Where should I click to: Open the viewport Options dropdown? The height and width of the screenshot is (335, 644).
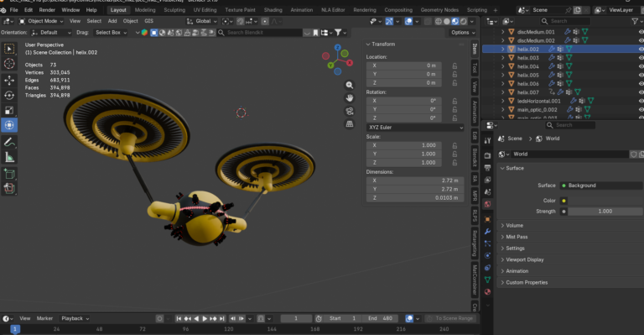pyautogui.click(x=463, y=33)
